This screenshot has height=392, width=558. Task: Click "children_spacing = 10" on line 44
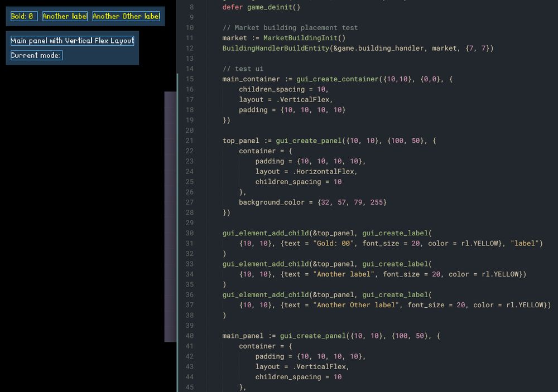click(x=298, y=377)
